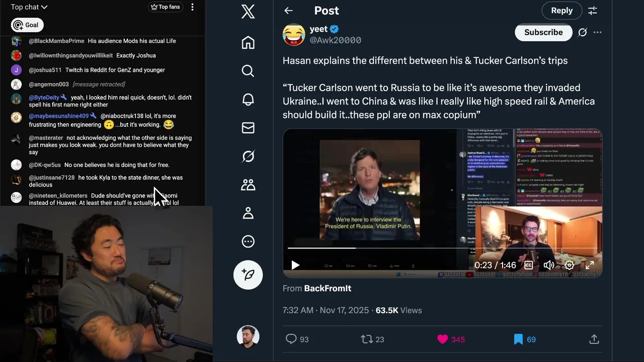This screenshot has height=362, width=644.
Task: Open the Profile person icon
Action: [248, 213]
